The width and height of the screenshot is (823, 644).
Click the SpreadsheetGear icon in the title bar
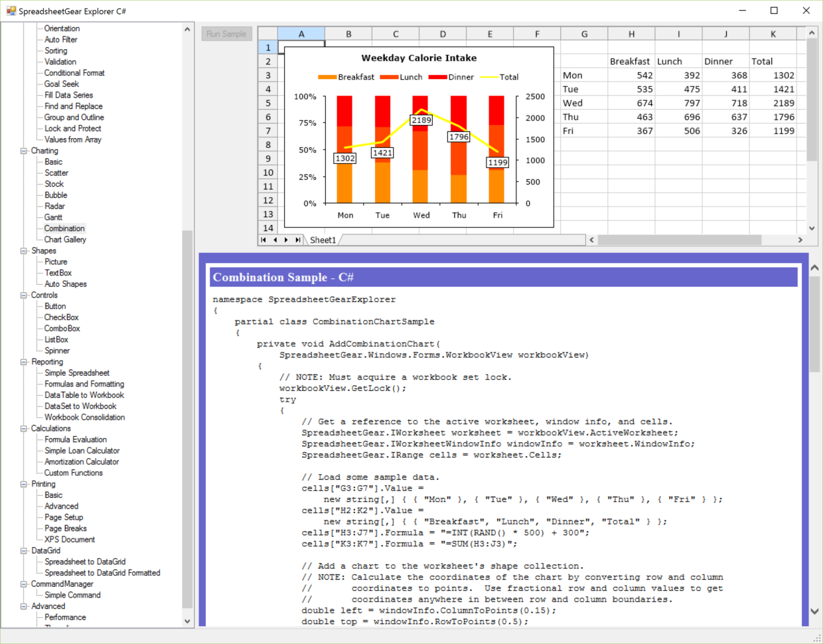pos(11,11)
